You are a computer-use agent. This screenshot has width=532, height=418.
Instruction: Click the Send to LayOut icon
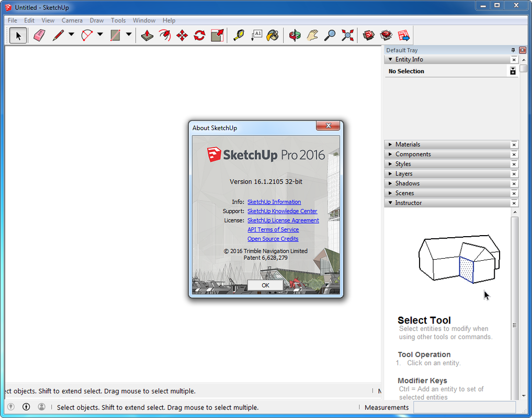pyautogui.click(x=404, y=35)
